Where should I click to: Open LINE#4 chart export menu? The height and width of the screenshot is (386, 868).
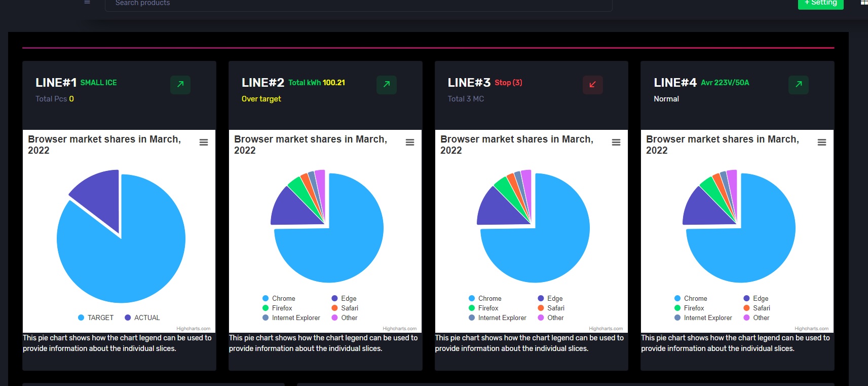pyautogui.click(x=822, y=143)
